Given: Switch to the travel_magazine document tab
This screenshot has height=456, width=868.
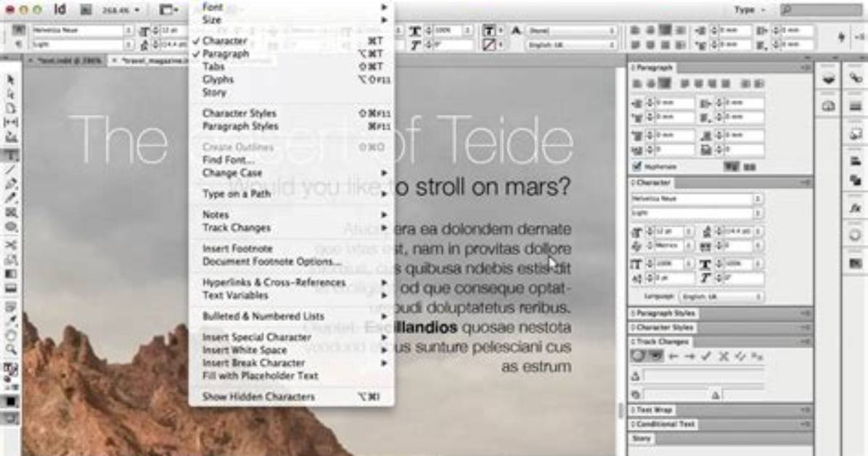Looking at the screenshot, I should point(151,60).
